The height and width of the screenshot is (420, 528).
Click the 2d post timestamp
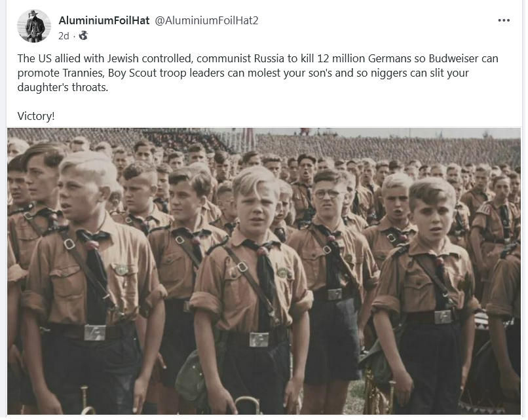(64, 35)
